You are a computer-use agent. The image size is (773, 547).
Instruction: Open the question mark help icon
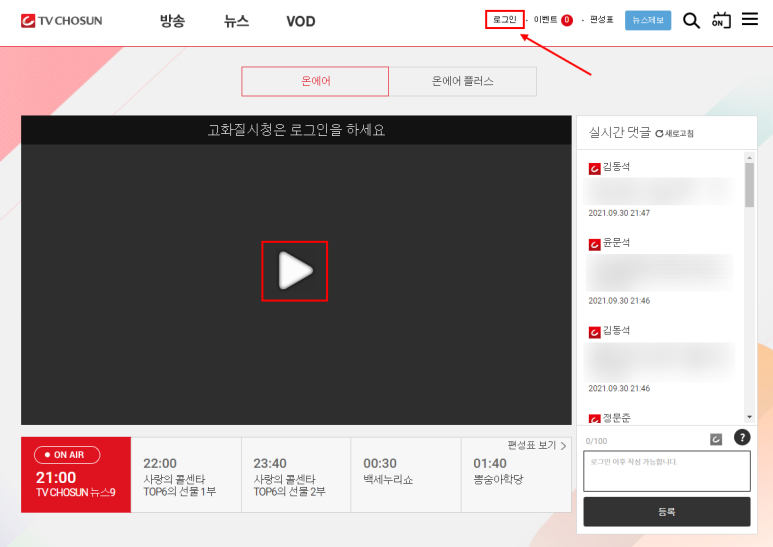(x=742, y=437)
